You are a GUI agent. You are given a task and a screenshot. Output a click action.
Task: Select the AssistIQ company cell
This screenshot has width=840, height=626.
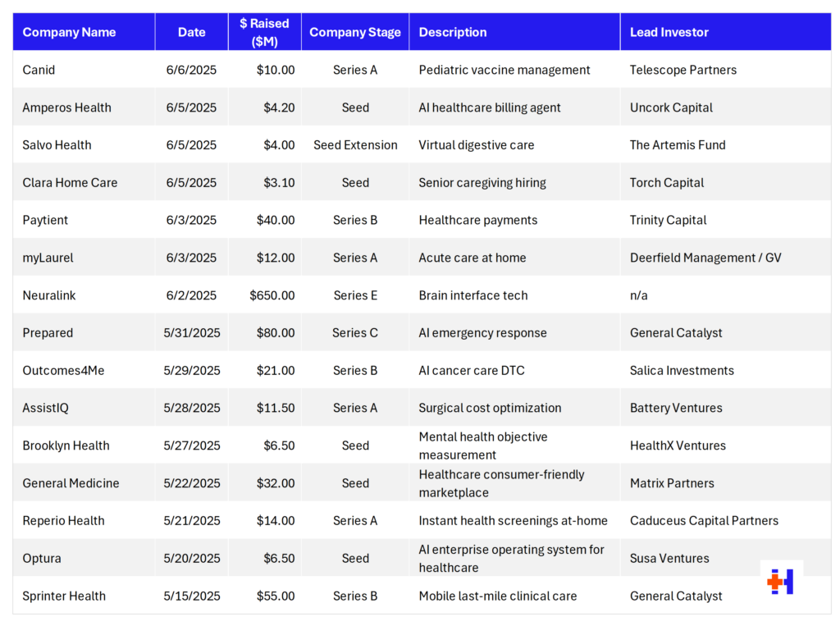click(84, 407)
